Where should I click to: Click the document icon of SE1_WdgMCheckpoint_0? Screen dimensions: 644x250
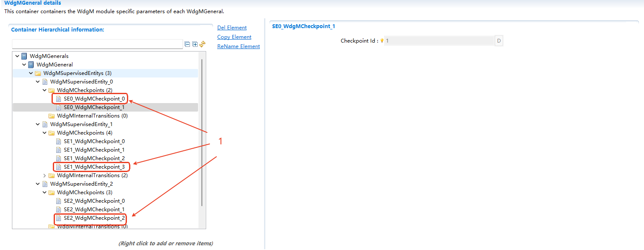pyautogui.click(x=58, y=141)
